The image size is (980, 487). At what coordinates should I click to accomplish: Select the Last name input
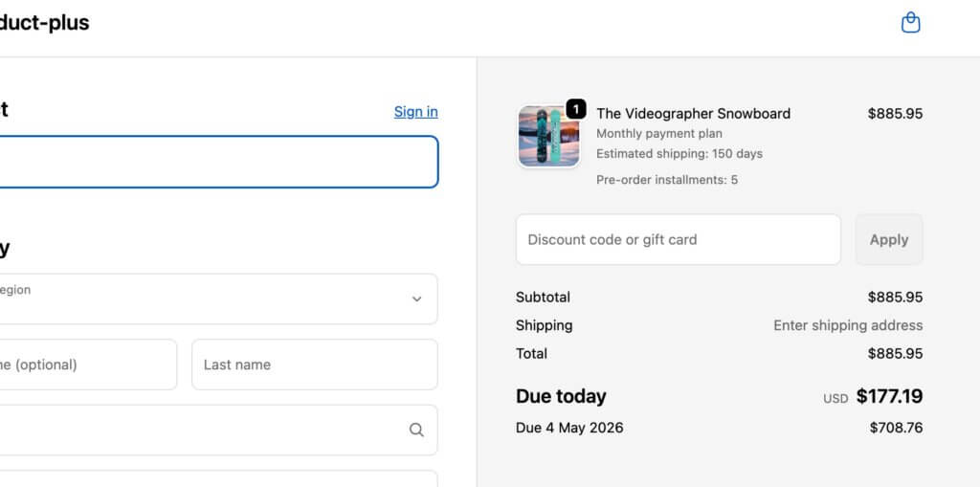314,365
